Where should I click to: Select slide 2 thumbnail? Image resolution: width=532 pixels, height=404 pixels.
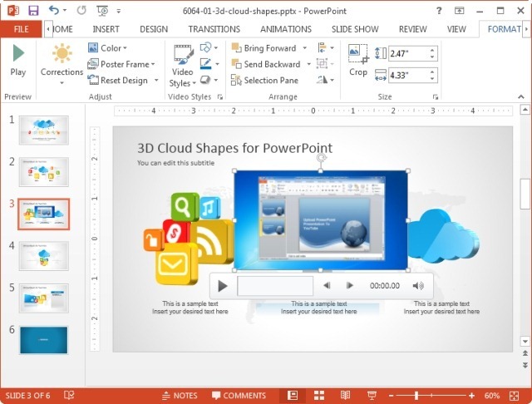click(44, 172)
